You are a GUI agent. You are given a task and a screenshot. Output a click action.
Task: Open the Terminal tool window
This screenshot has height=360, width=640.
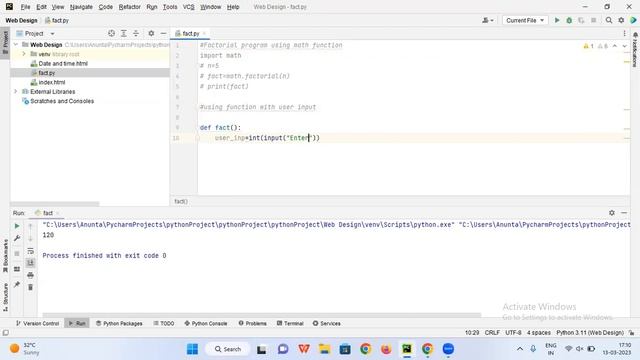[x=290, y=323]
